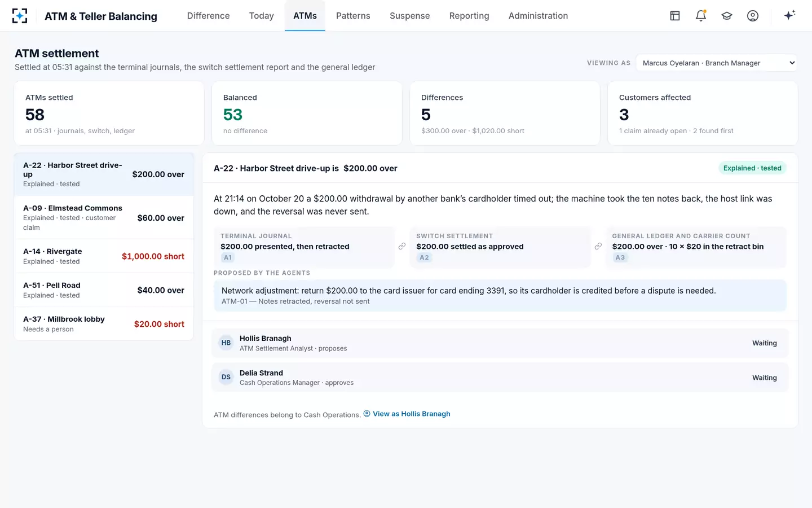The image size is (812, 508).
Task: Open evidence tag A3
Action: (x=620, y=257)
